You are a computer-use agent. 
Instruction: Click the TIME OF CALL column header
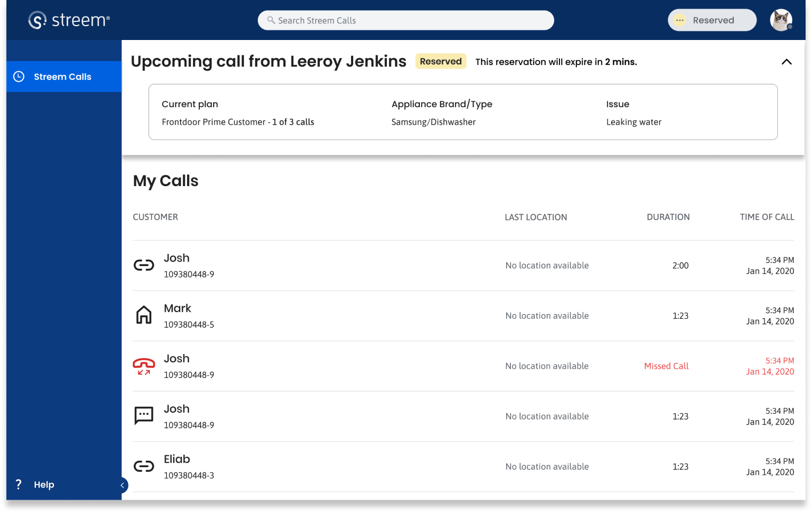pyautogui.click(x=767, y=217)
